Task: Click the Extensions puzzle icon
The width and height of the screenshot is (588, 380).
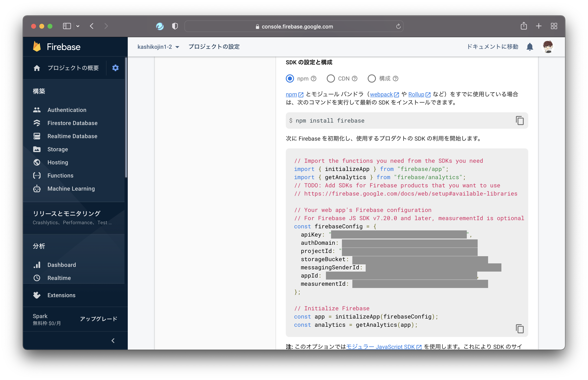Action: click(x=37, y=295)
